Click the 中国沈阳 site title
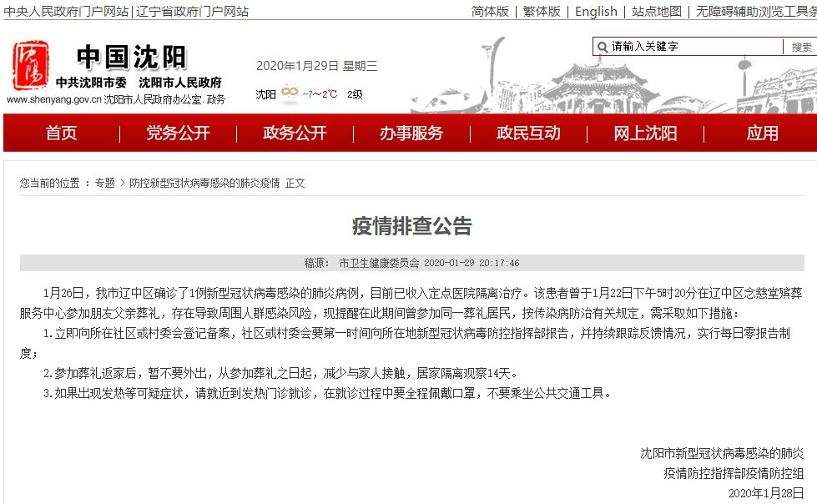 (131, 58)
